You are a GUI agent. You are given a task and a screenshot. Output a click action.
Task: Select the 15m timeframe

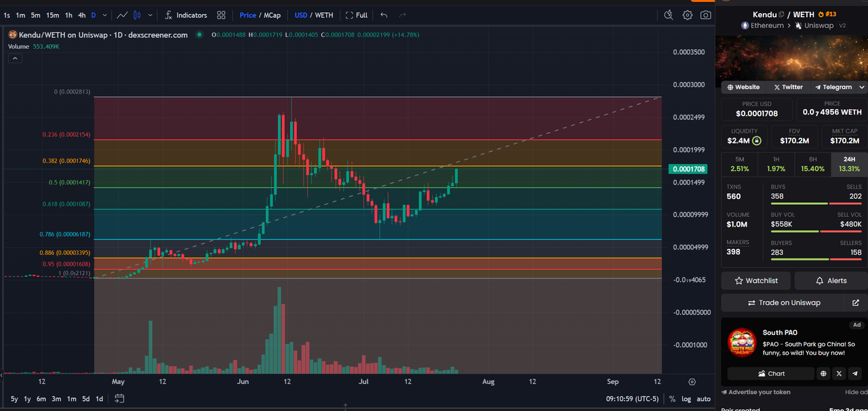click(52, 15)
